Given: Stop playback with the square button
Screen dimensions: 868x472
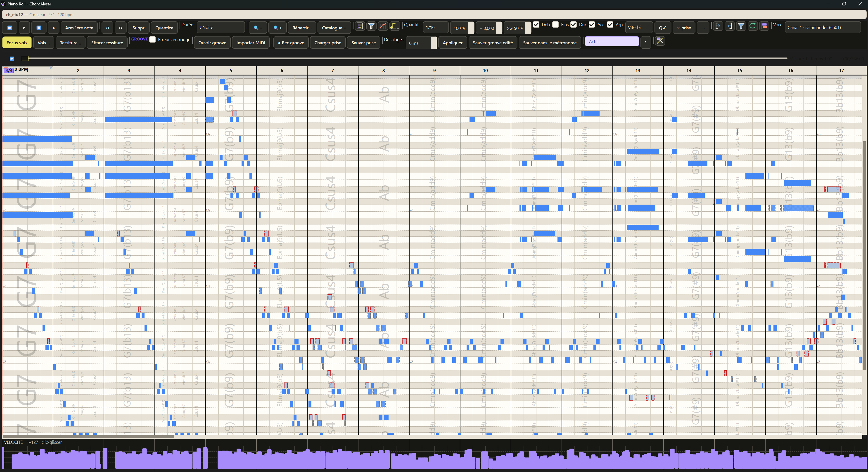Looking at the screenshot, I should [x=39, y=28].
